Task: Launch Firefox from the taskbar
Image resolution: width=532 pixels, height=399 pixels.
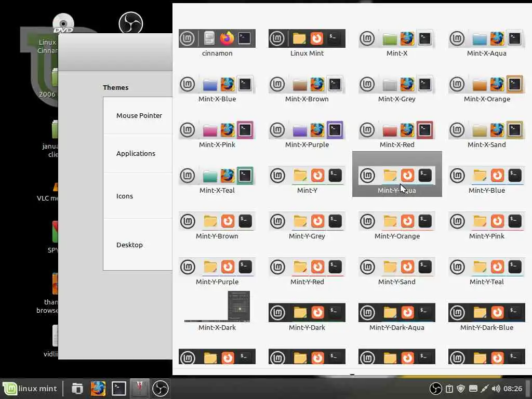Action: [98, 389]
